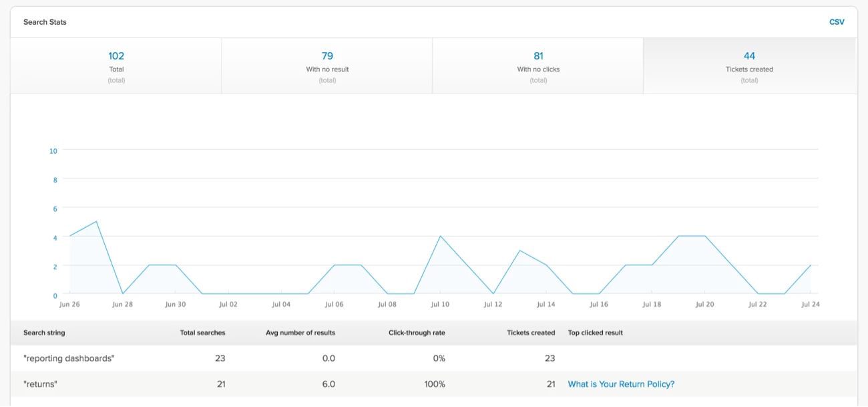This screenshot has height=407, width=868.
Task: Select the "reporting dashboards" search string
Action: (69, 358)
